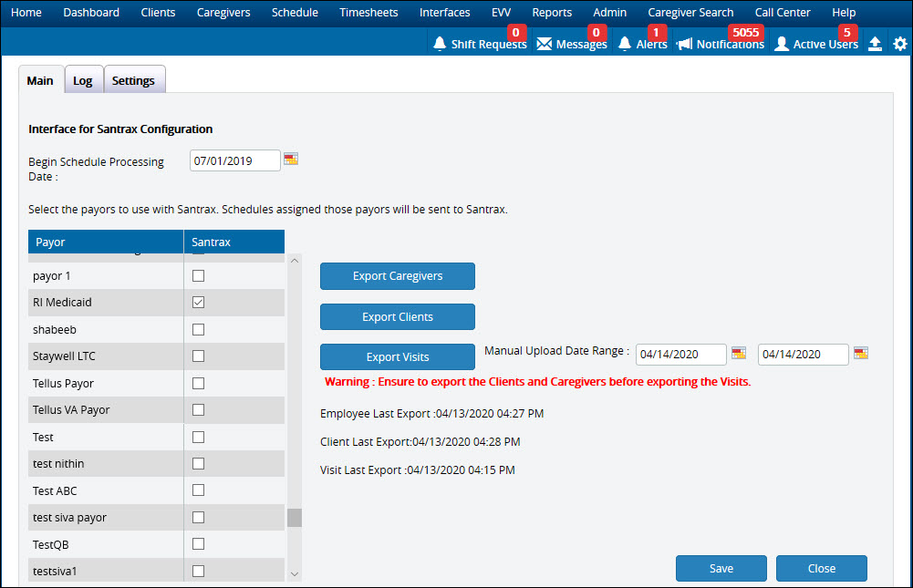913x588 pixels.
Task: Click the upload arrow icon
Action: (875, 44)
